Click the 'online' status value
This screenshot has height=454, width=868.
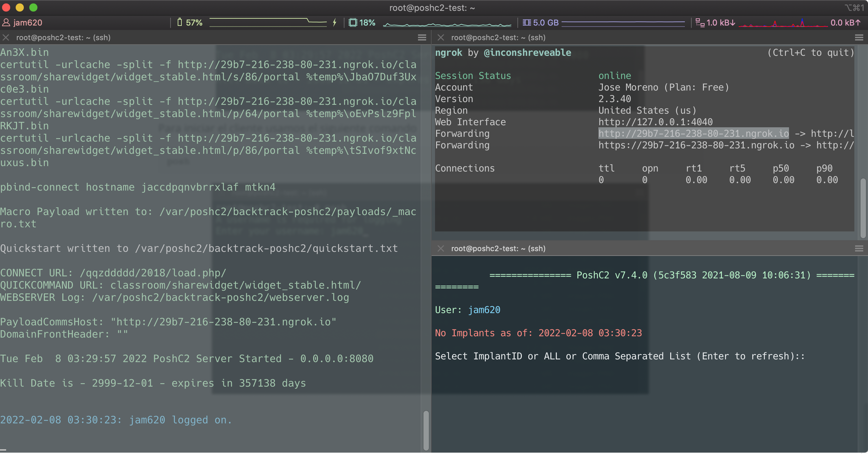point(615,76)
